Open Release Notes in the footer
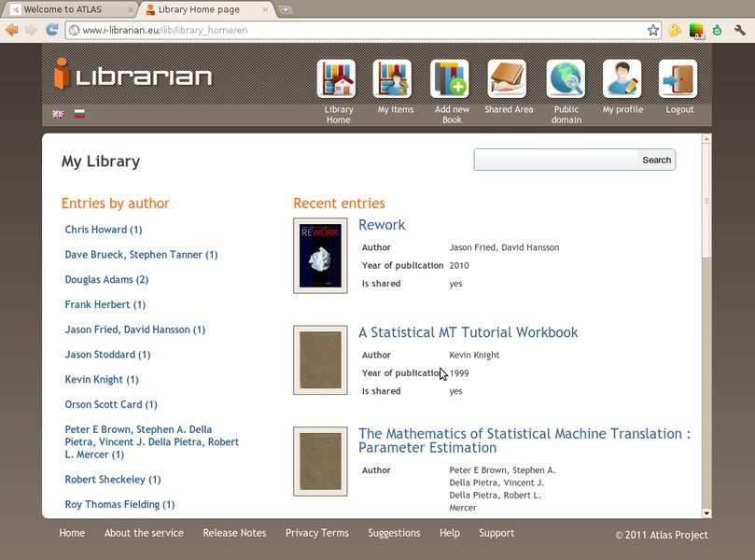The image size is (755, 560). coord(234,533)
